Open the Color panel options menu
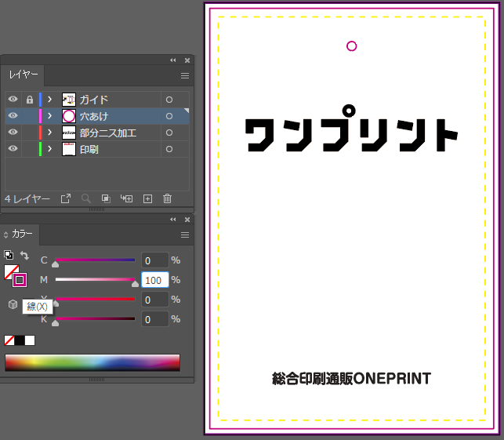The height and width of the screenshot is (440, 504). [x=185, y=235]
